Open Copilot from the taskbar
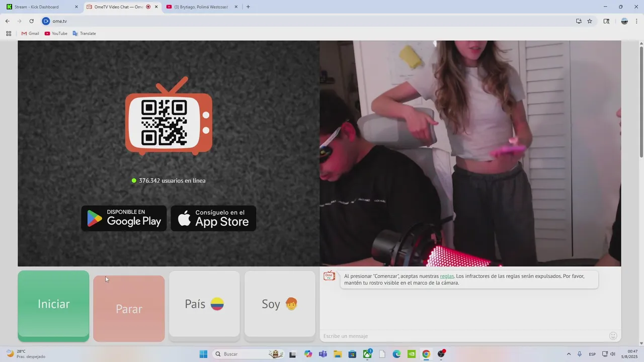Screen dimensions: 644x362 (x=308, y=354)
